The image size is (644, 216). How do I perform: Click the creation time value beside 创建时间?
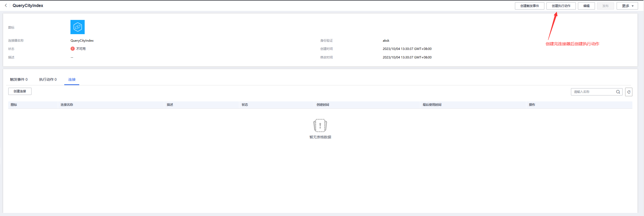point(407,49)
